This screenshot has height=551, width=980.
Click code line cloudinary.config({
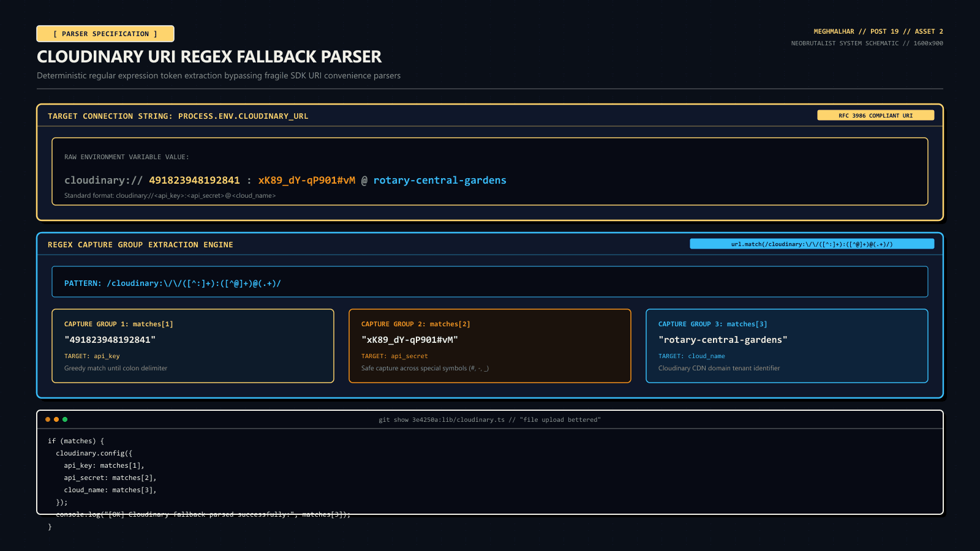pos(94,453)
